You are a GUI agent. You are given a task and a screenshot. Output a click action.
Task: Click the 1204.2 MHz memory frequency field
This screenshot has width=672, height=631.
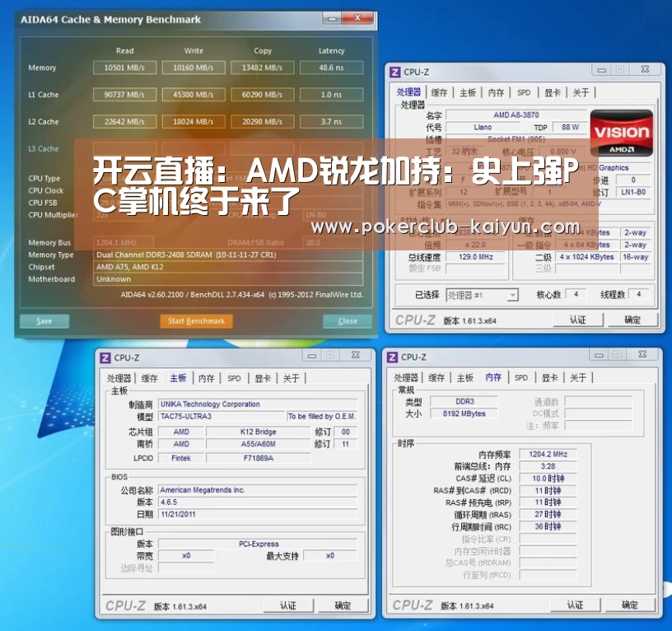tap(548, 454)
